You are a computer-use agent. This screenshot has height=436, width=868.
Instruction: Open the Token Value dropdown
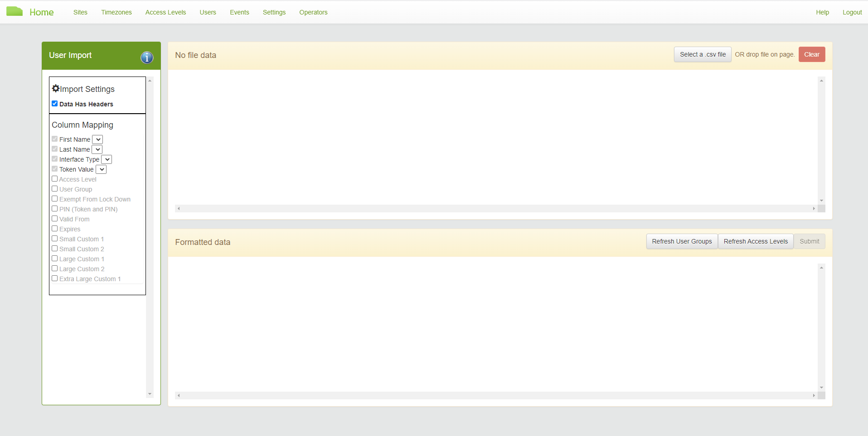click(x=101, y=169)
